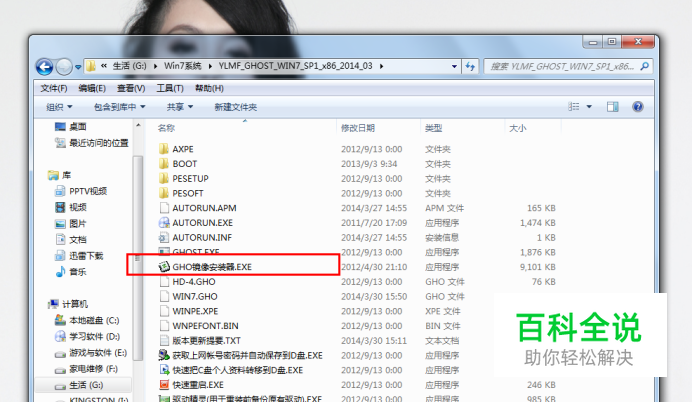Viewport: 692px width, 402px height.
Task: Toggle the preview pane icon
Action: (613, 107)
